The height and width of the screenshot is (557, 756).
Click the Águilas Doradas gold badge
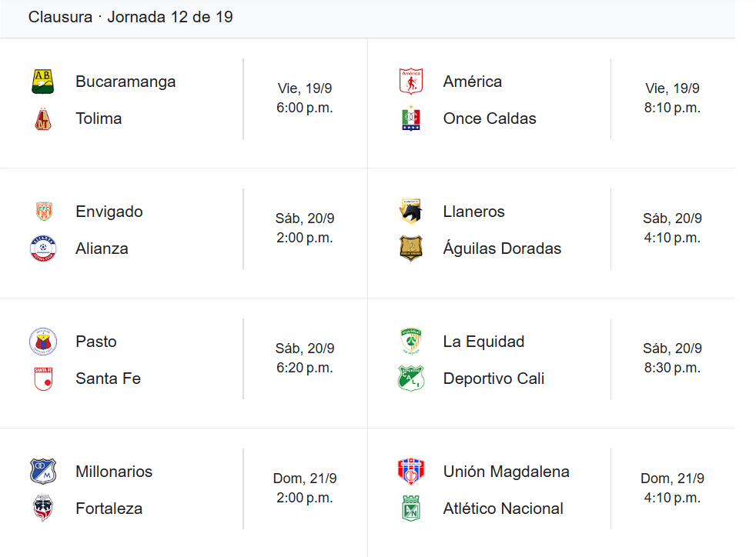pos(411,248)
